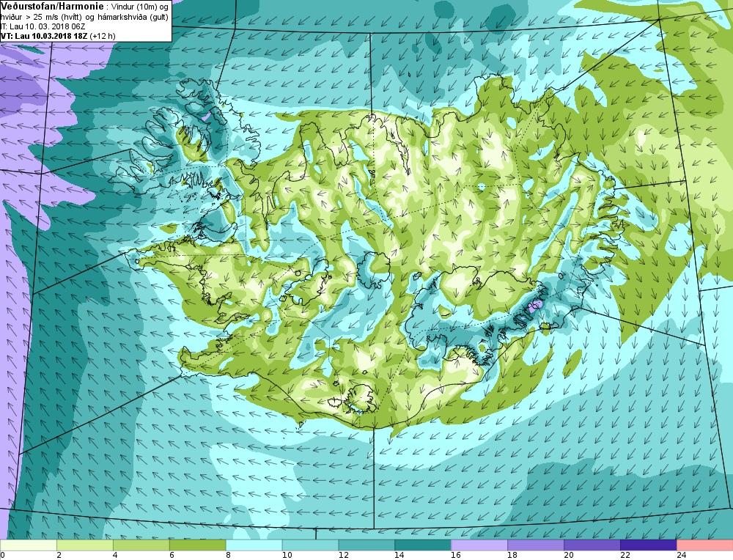This screenshot has width=733, height=560.
Task: Click the pink legend swatch above 24 m/s
Action: [x=704, y=545]
